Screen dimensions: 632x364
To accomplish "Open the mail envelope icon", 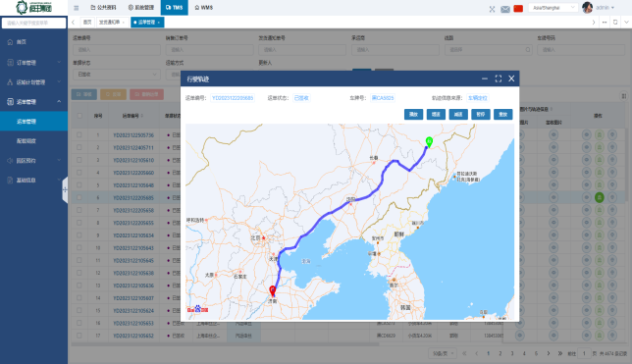I will point(505,9).
